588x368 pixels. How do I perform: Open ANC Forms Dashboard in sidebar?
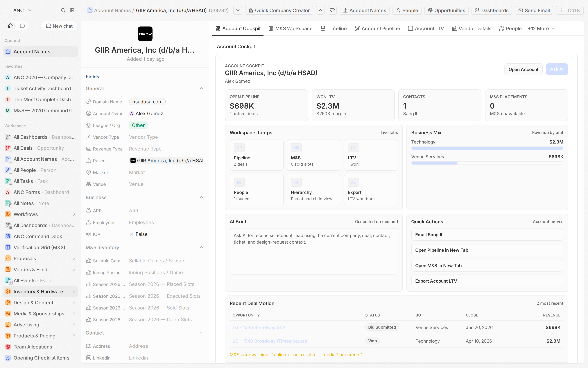(40, 192)
